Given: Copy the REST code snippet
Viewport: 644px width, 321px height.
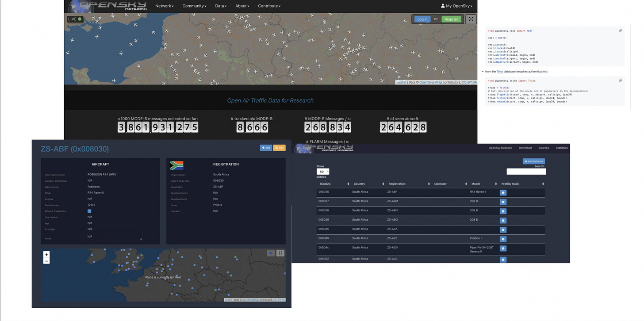Looking at the screenshot, I should click(621, 31).
